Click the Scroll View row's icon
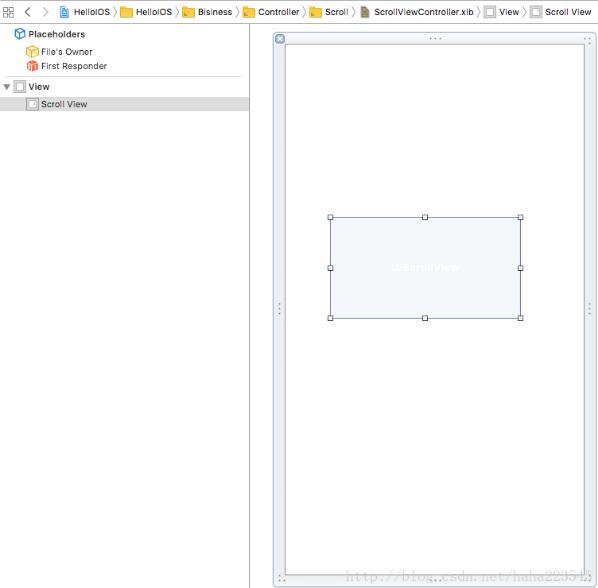This screenshot has height=588, width=598. pos(32,104)
